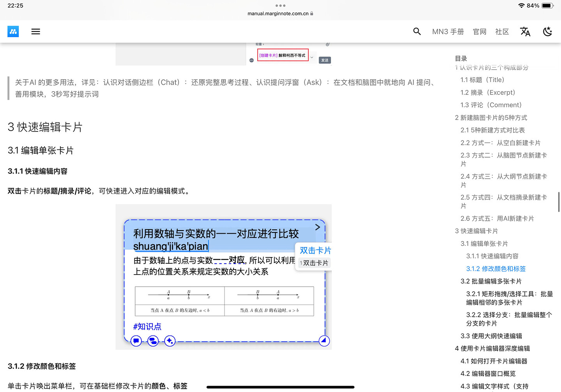Go to 2.2 方式一：从空白新建卡片
The height and width of the screenshot is (392, 561).
coord(501,143)
